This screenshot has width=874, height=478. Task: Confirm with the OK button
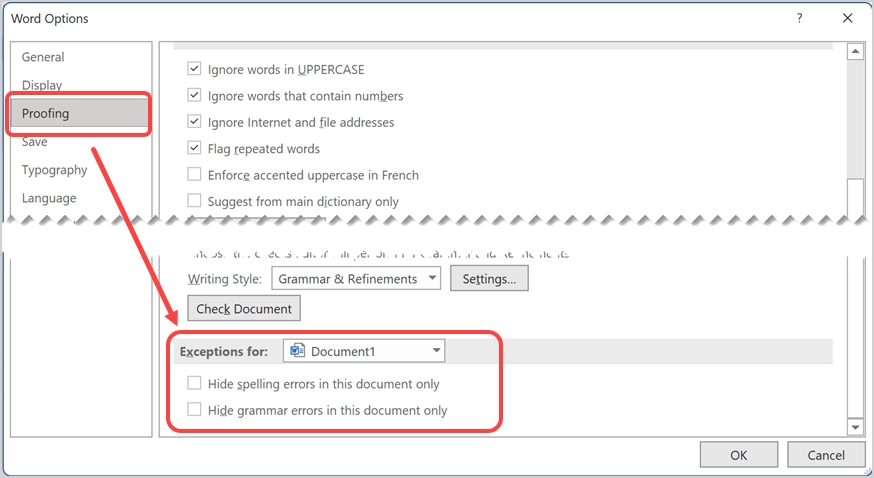pos(739,455)
